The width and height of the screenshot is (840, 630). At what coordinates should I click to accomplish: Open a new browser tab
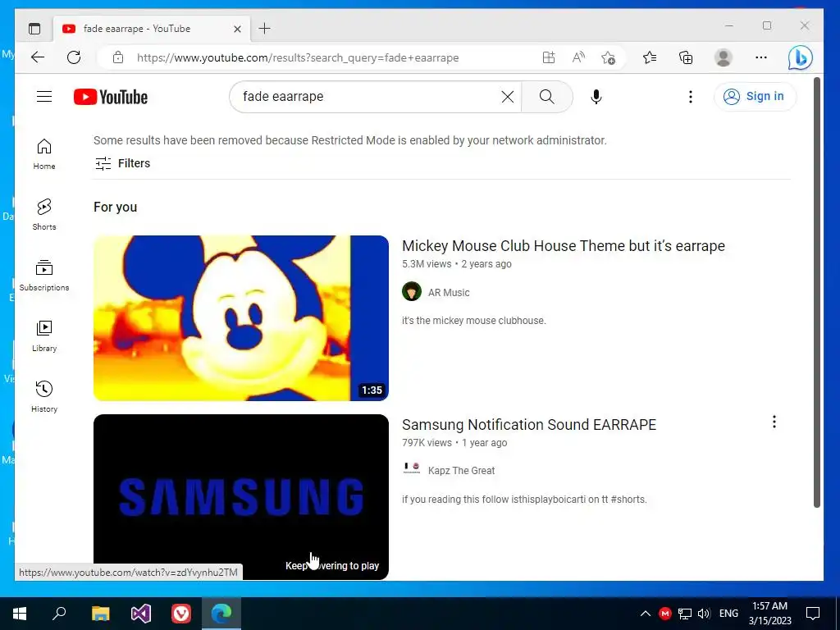(x=265, y=29)
